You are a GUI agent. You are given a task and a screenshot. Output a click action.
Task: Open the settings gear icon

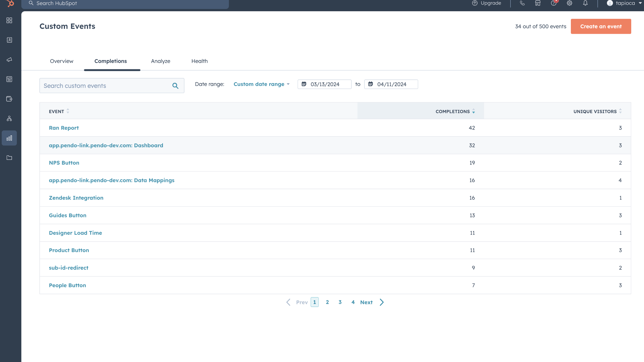[569, 3]
